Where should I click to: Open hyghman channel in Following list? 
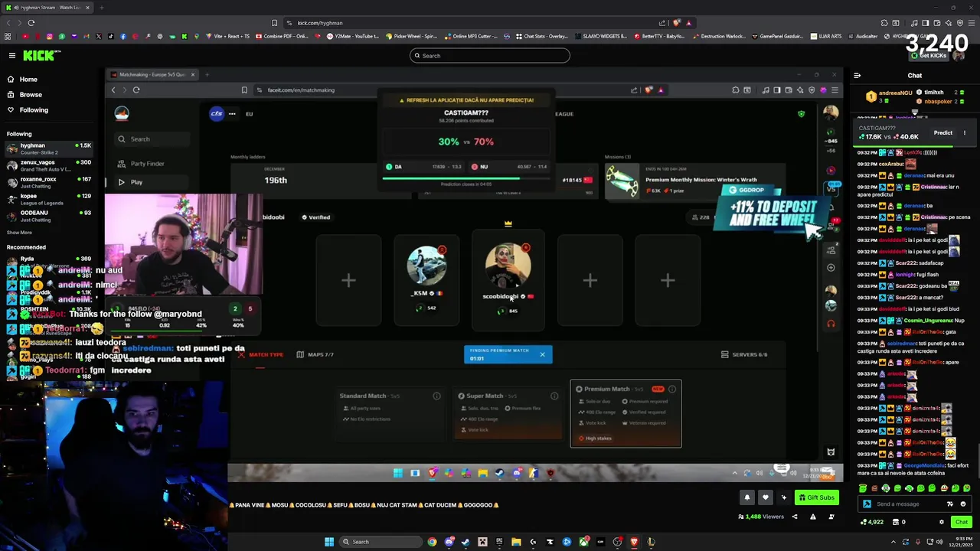tap(48, 148)
